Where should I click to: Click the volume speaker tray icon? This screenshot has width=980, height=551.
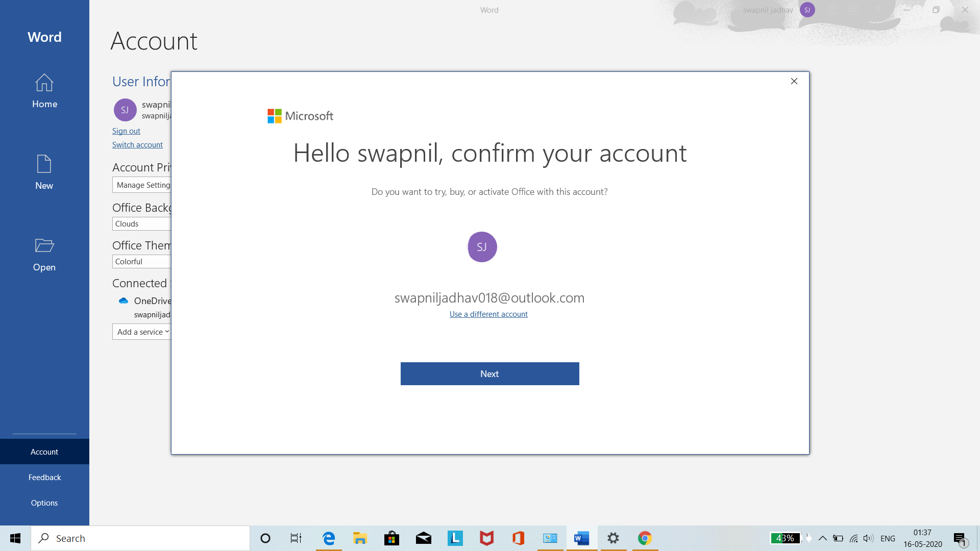click(x=868, y=538)
